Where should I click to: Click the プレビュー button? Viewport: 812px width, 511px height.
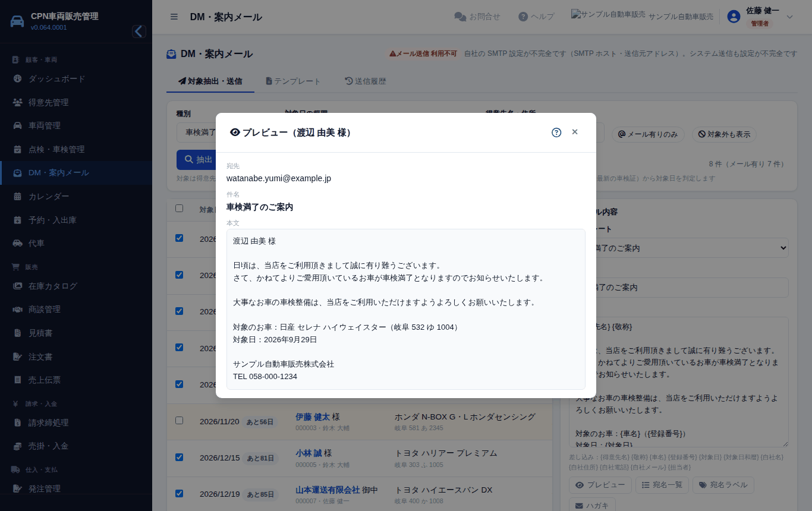pyautogui.click(x=600, y=485)
